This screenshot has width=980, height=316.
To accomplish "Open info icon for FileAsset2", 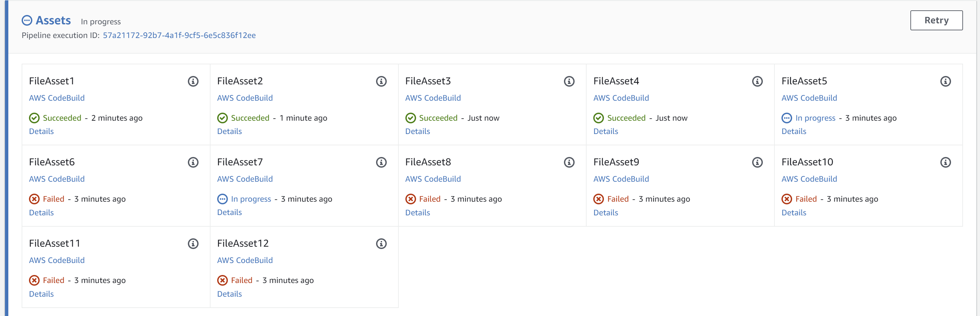I will point(381,81).
